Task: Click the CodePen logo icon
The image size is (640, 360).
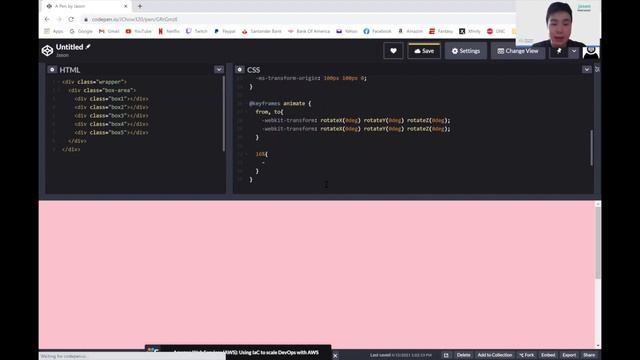Action: tap(47, 51)
